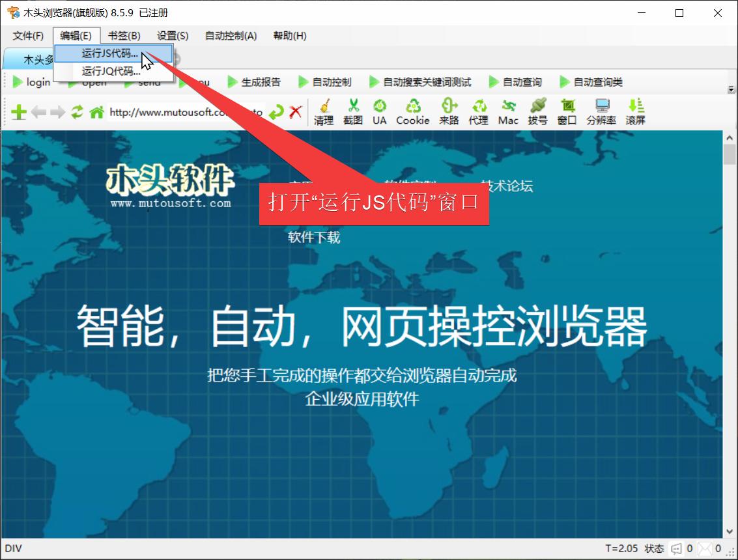The height and width of the screenshot is (560, 738).
Task: Click the green plus new tab icon
Action: click(x=18, y=111)
